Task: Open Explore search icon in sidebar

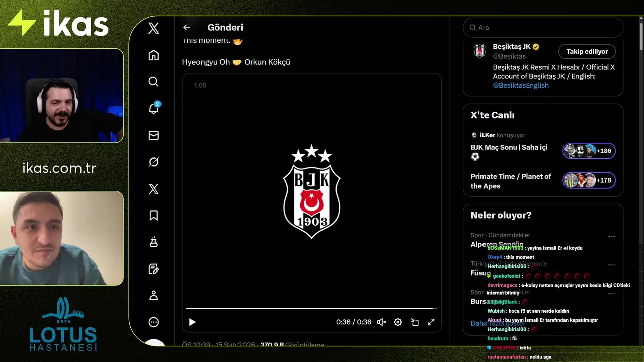Action: 154,82
